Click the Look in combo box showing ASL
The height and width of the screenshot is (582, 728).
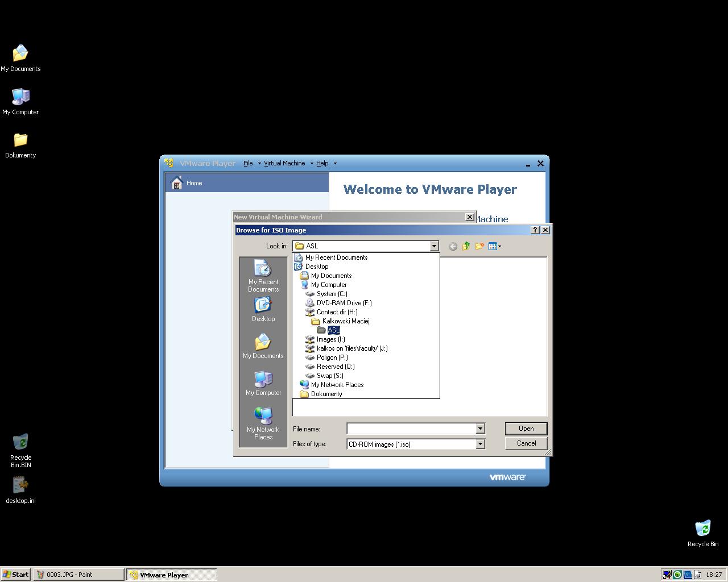click(x=366, y=246)
